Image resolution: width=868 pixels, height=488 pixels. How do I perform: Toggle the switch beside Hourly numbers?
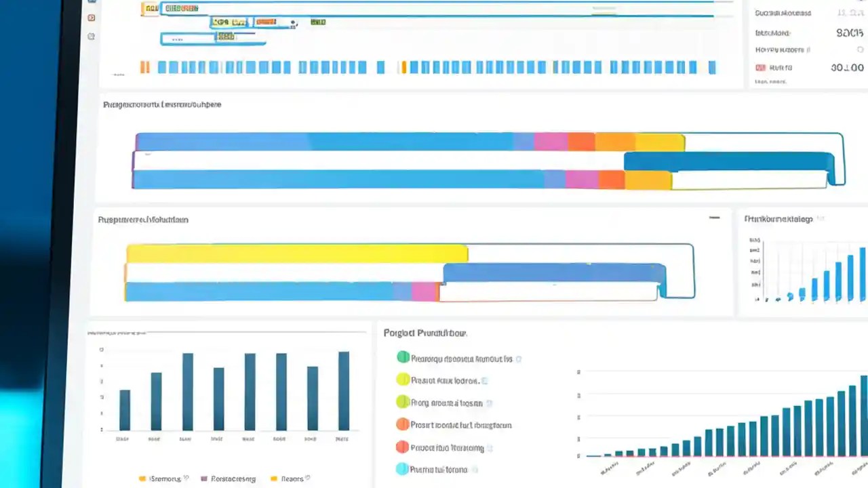861,49
